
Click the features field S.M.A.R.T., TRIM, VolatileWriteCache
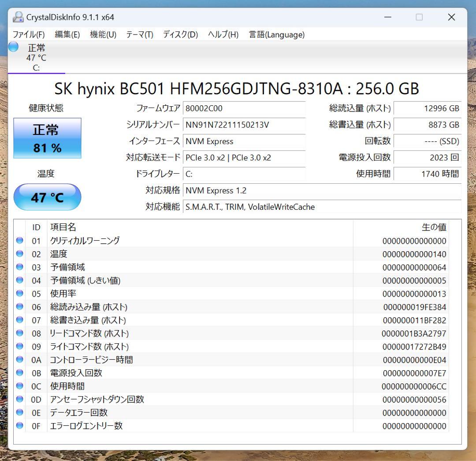point(322,207)
